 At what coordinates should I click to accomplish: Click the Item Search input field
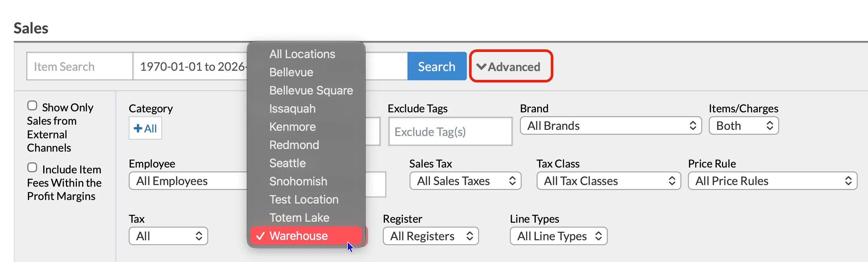click(x=80, y=67)
